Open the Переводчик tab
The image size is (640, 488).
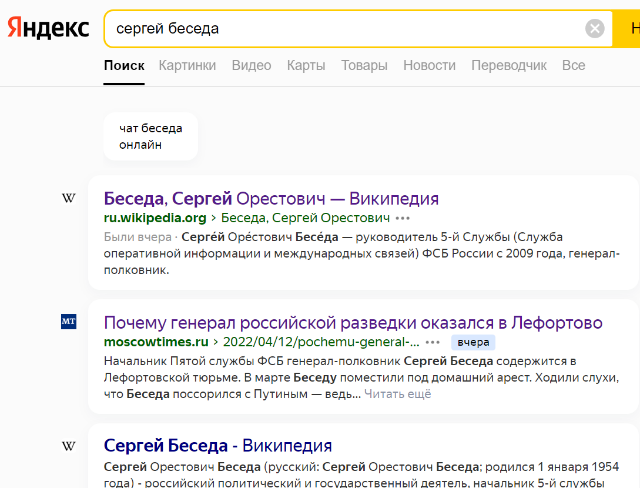pos(509,65)
